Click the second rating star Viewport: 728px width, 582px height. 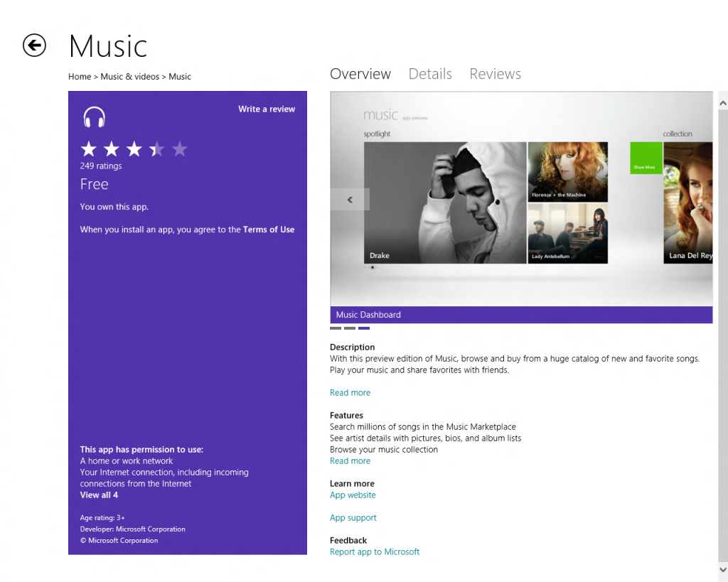tap(112, 149)
